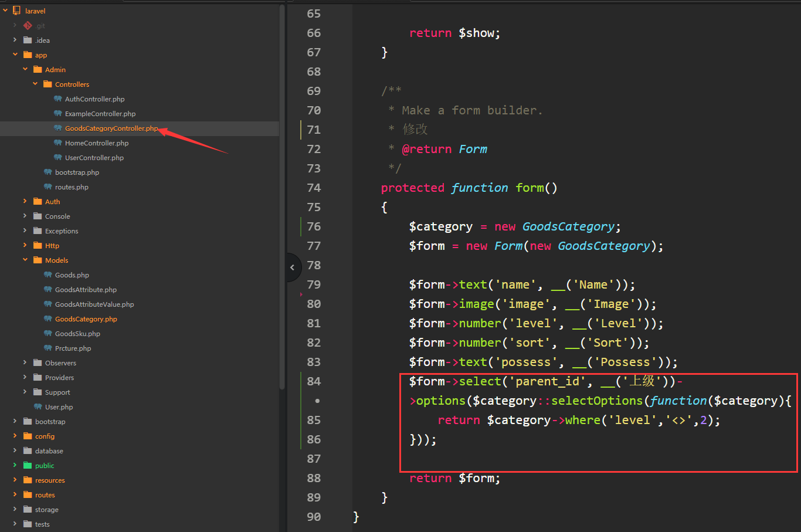
Task: Click the '$category = new GoodsCategory;' line
Action: 515,226
